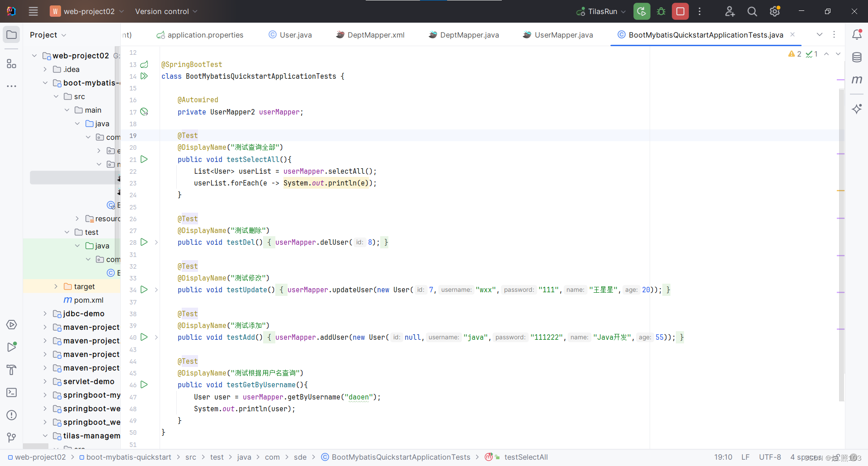This screenshot has width=868, height=466.
Task: Open the AI Assistant sparkle icon
Action: [x=857, y=109]
